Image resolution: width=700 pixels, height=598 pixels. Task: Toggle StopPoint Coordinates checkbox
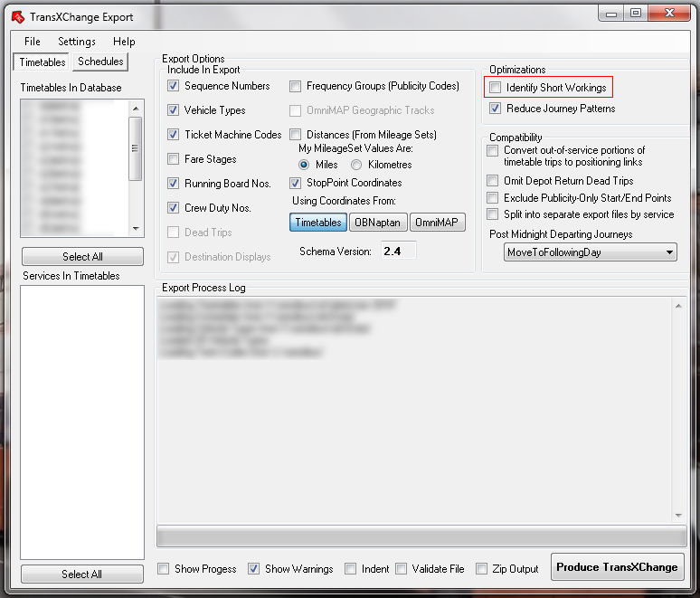295,183
